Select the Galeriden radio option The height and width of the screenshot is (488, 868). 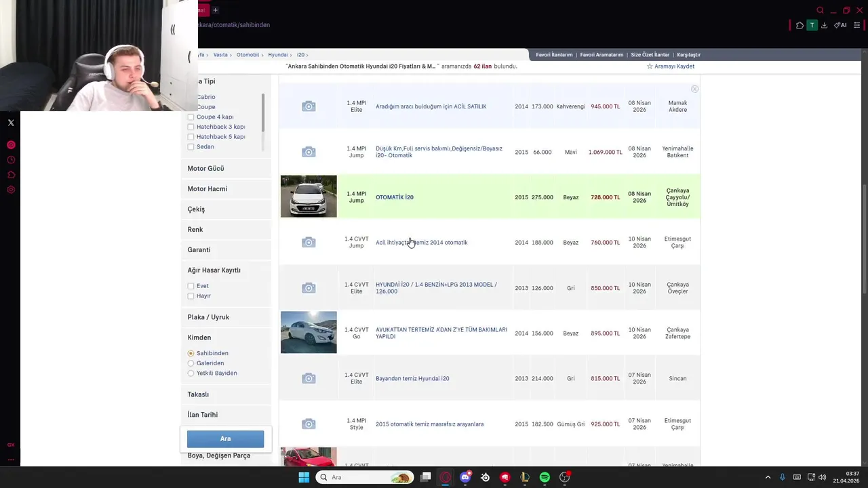click(x=191, y=363)
